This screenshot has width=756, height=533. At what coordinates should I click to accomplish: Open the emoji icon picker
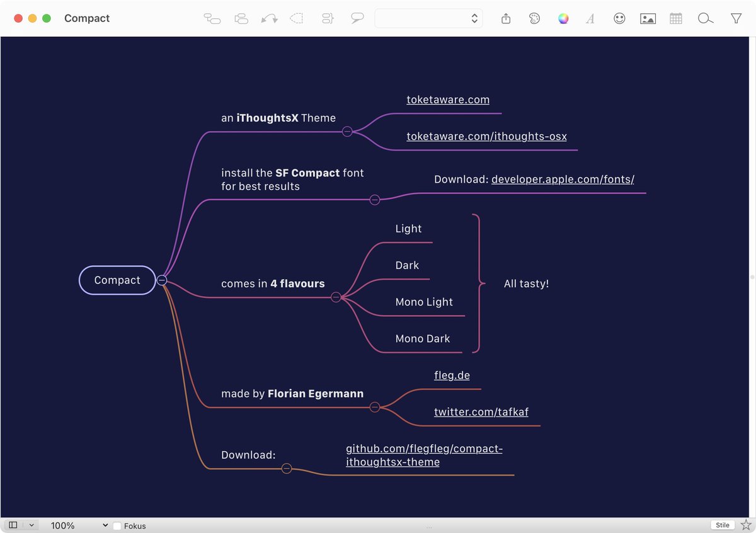click(x=619, y=19)
